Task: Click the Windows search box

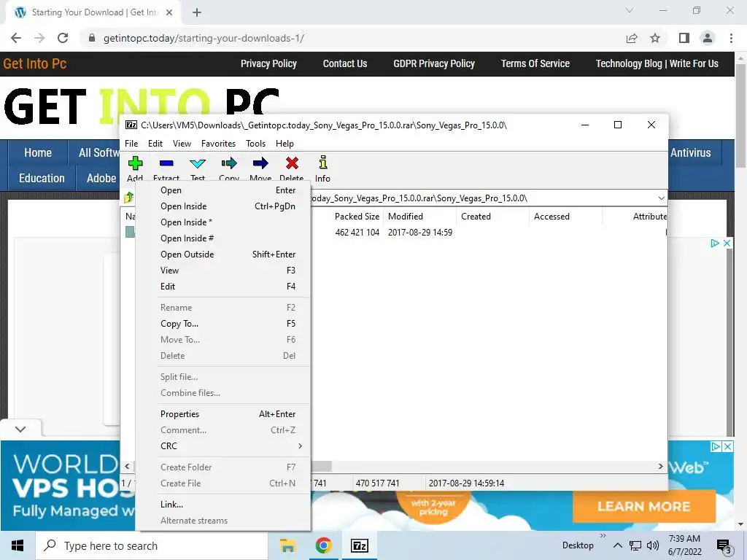Action: coord(152,545)
